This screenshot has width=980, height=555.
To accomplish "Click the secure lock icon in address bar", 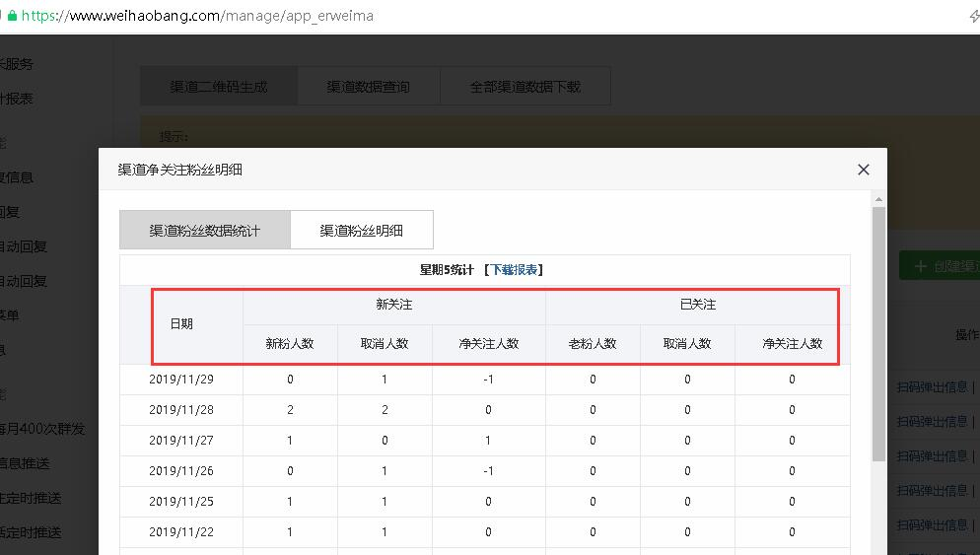I will 12,16.
